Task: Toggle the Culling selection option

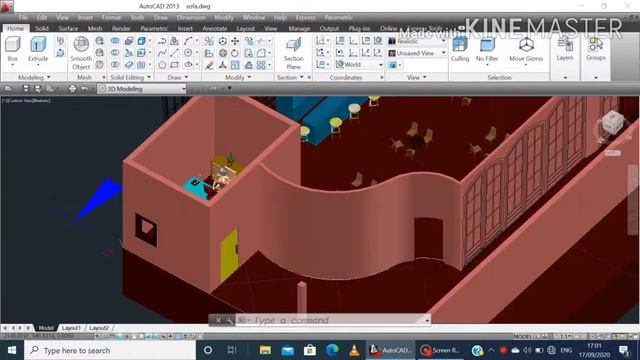Action: (x=460, y=49)
